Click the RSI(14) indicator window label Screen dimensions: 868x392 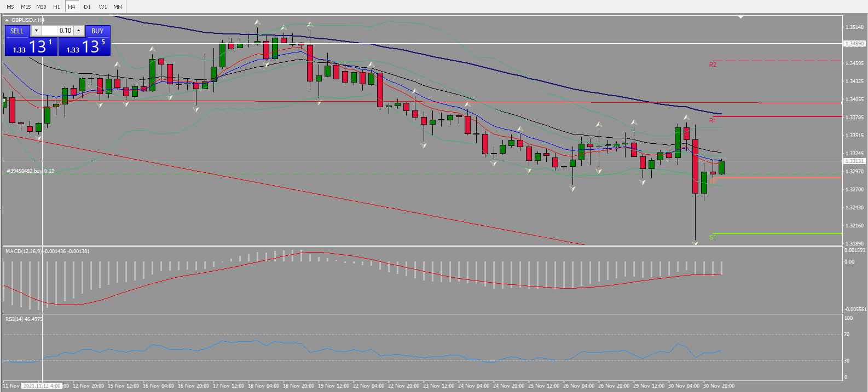[14, 319]
